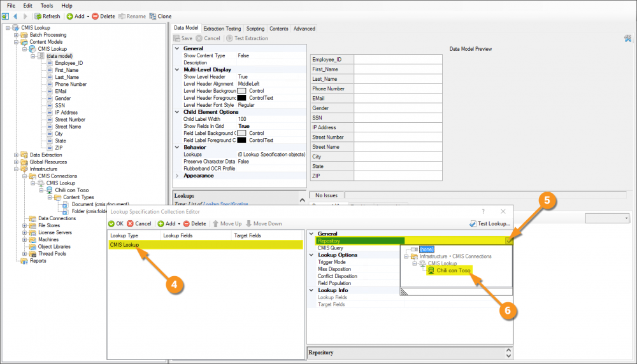The image size is (637, 364).
Task: Collapse the Behavior section
Action: [177, 147]
